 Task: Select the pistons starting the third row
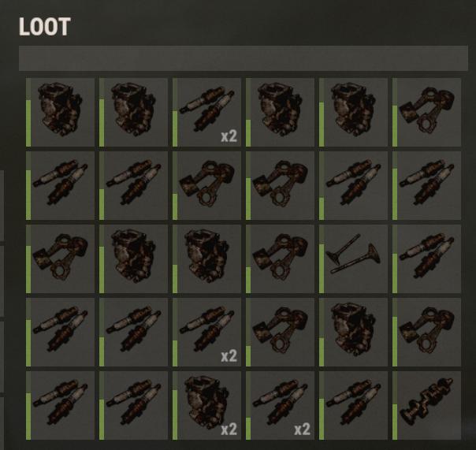pos(60,259)
